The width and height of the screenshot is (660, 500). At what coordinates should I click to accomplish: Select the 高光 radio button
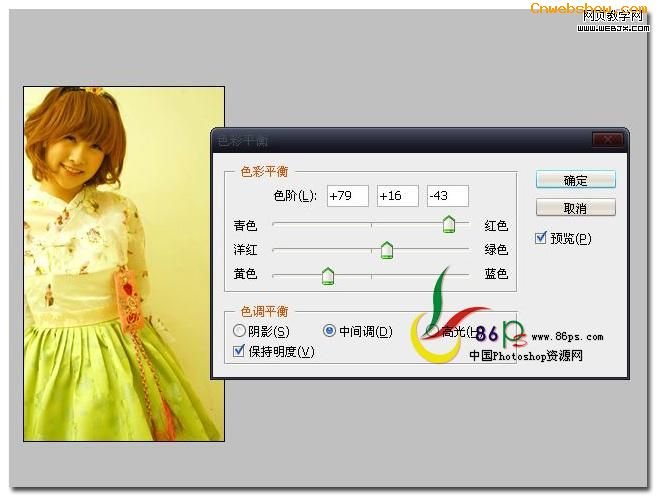432,331
